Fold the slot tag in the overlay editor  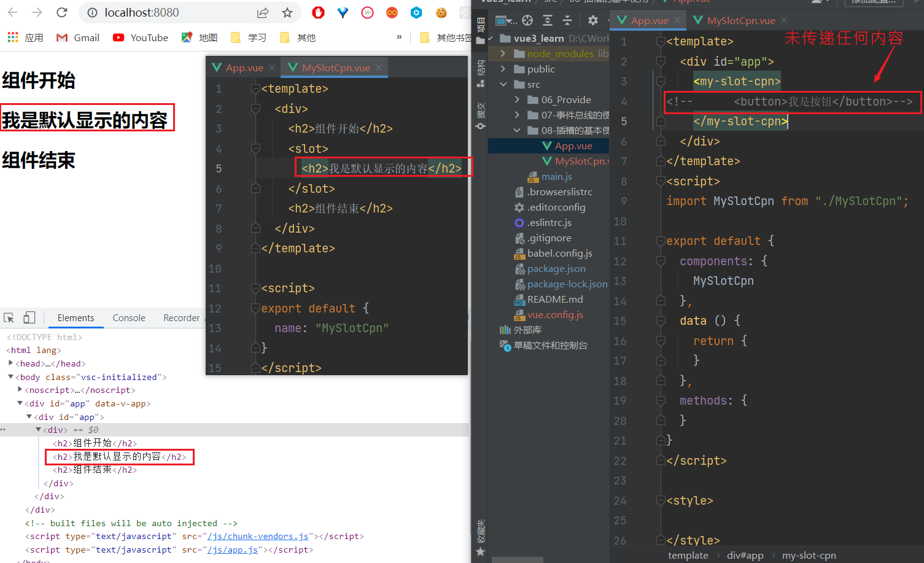click(255, 149)
